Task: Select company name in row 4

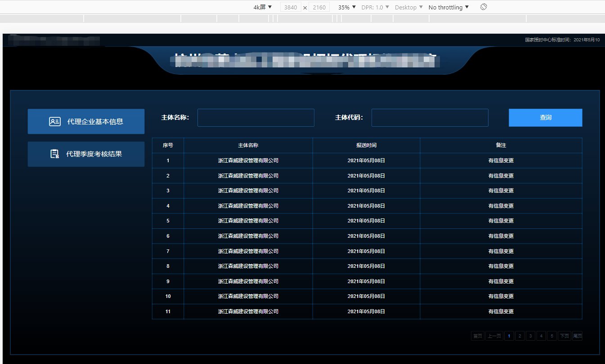Action: 248,206
